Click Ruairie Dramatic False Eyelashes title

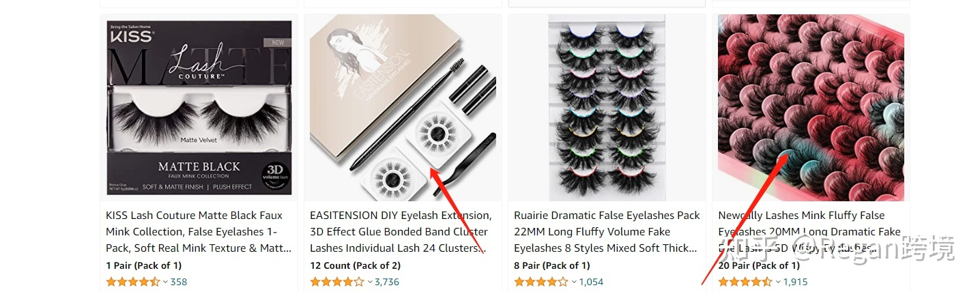coord(607,231)
